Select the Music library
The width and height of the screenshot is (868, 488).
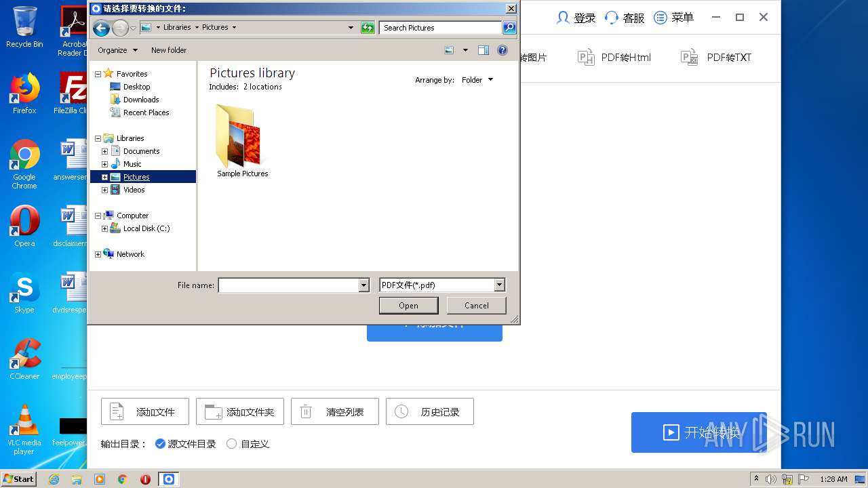(x=132, y=164)
